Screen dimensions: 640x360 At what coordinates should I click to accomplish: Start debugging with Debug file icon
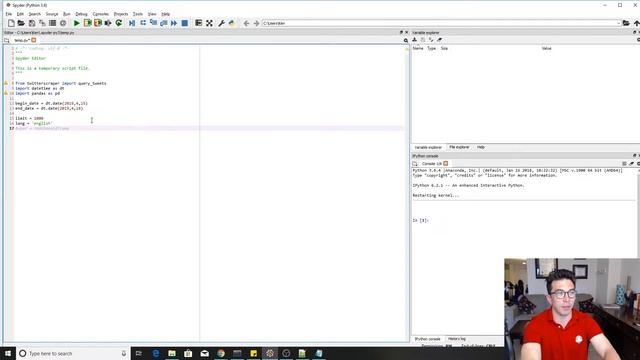pyautogui.click(x=132, y=23)
